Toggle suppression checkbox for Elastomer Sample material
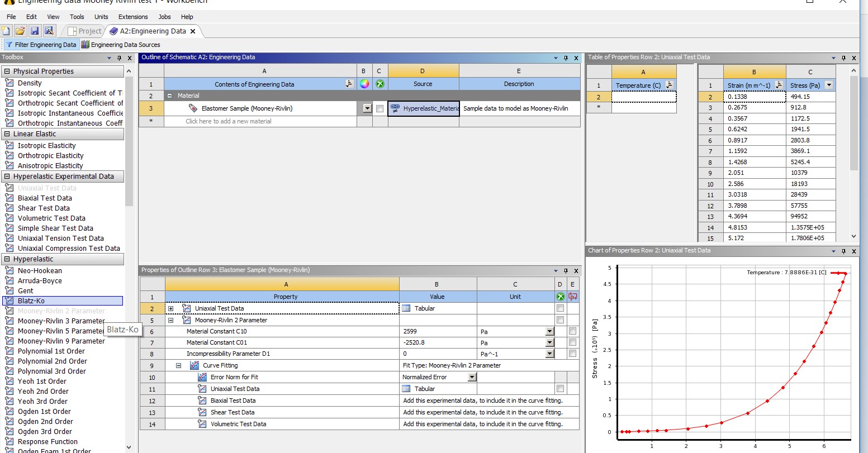 point(380,109)
